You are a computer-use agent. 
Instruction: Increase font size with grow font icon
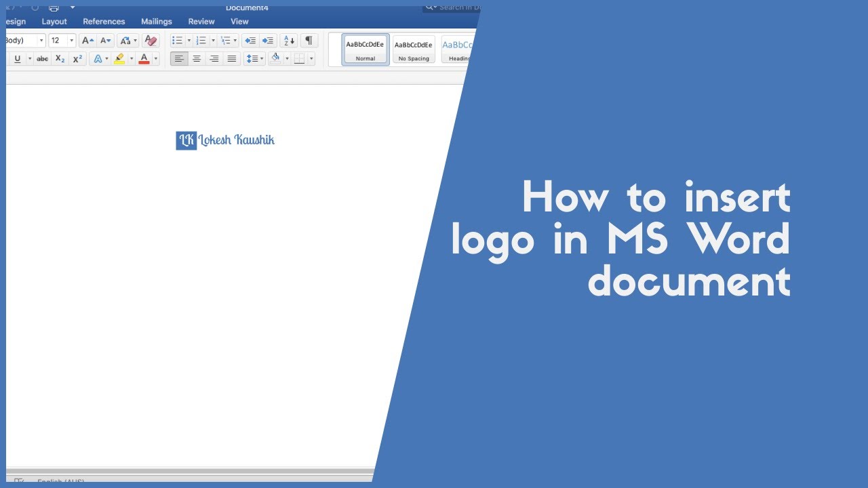point(87,41)
